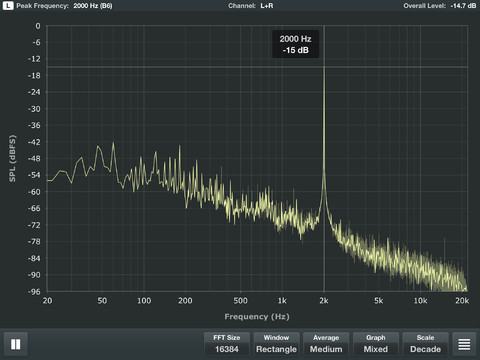Click the Overall Level -14.7 dB readout
480x360 pixels.
(x=440, y=6)
